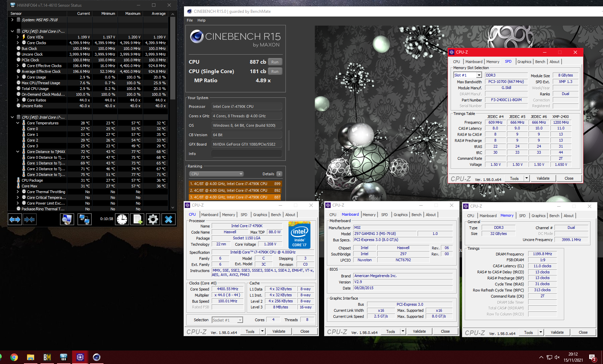603x364 pixels.
Task: Expand Core Thermal Throttling row
Action: 18,192
